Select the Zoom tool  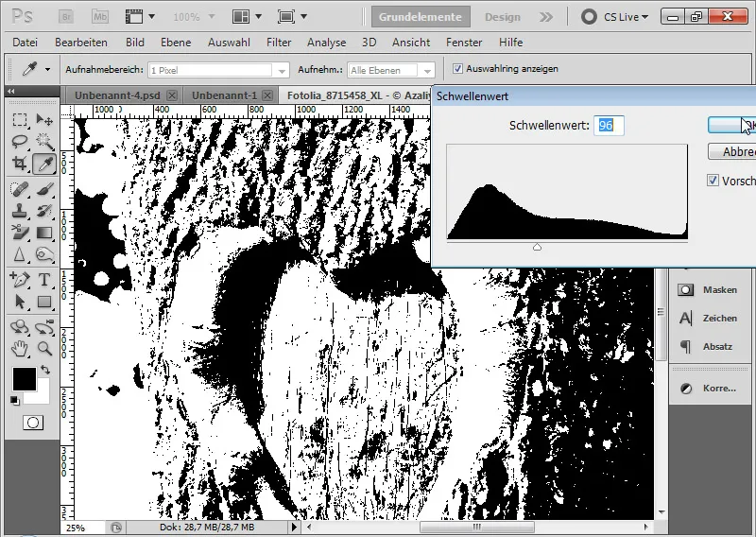[44, 348]
